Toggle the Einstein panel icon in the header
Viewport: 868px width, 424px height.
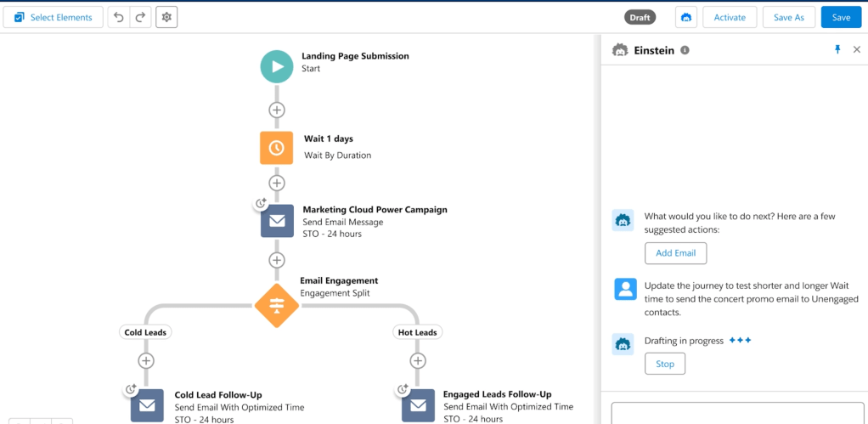[x=686, y=17]
